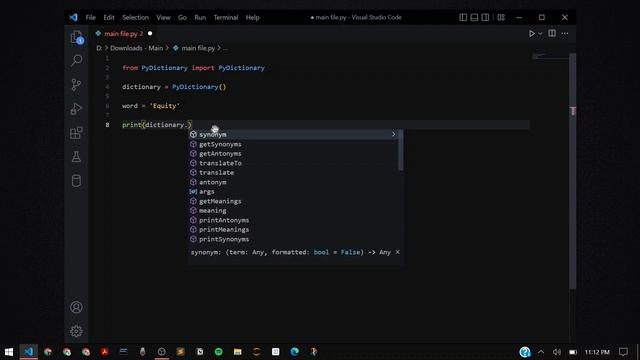The width and height of the screenshot is (640, 360).
Task: Select the printSynonyms suggestion
Action: pyautogui.click(x=293, y=239)
